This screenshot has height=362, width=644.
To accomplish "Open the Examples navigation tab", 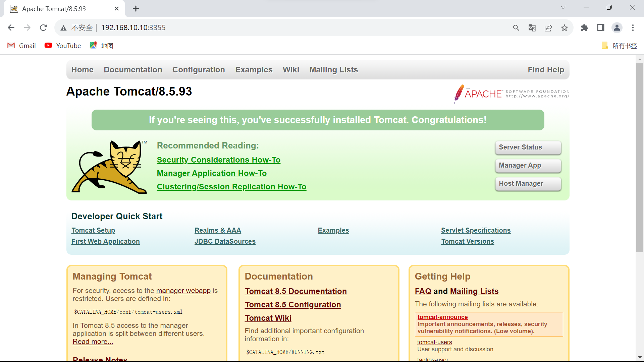I will click(x=254, y=70).
